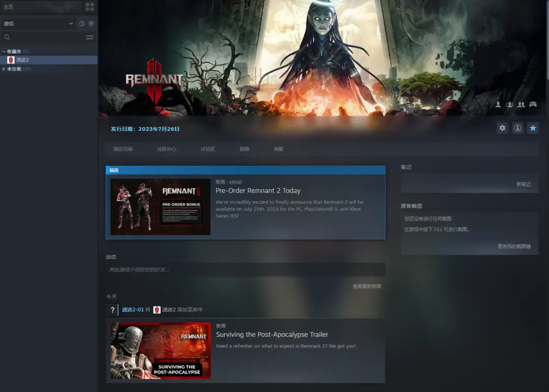
Task: Open the 游戏 library type dropdown
Action: point(39,23)
